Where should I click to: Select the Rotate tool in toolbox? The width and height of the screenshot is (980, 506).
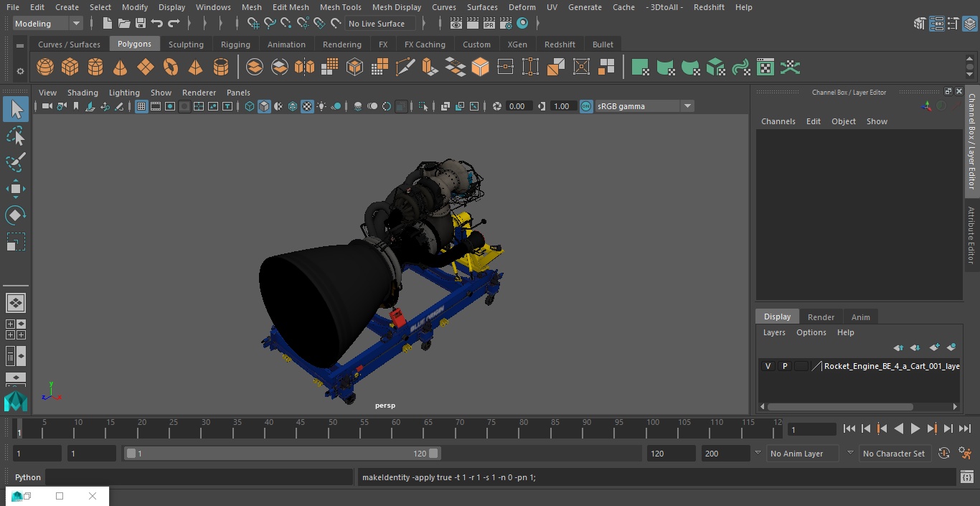point(16,215)
